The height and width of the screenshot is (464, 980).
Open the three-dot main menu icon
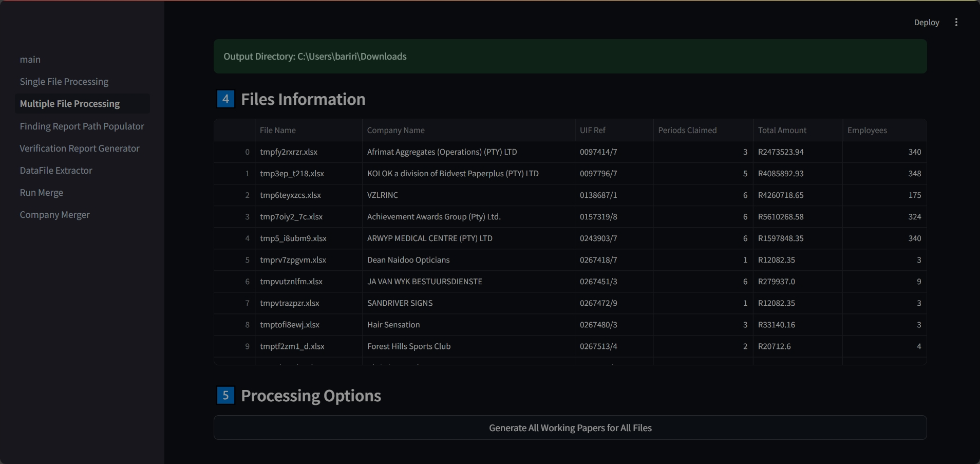(x=956, y=22)
